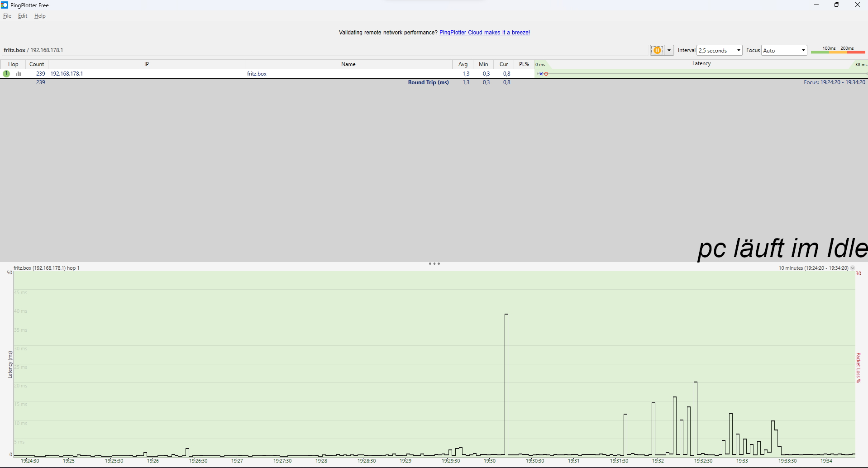Click the green hop 1 status circle

click(6, 74)
